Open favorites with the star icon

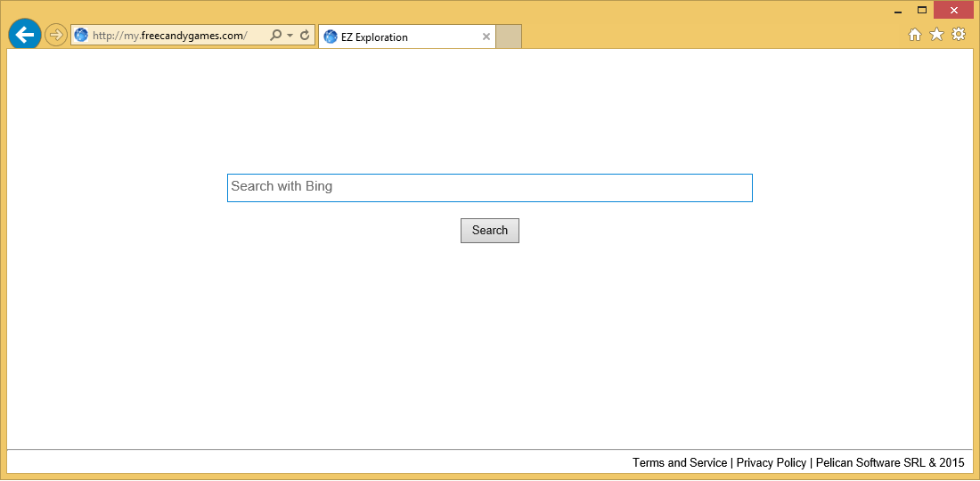(x=936, y=35)
